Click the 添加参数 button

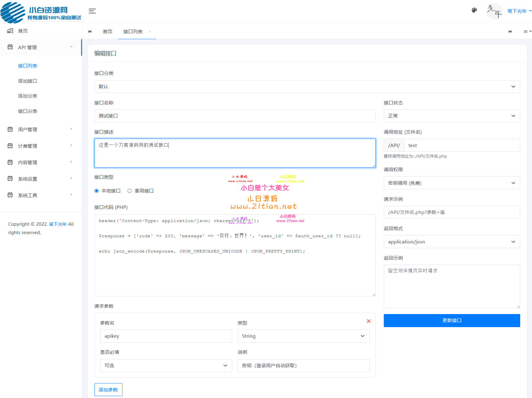pos(108,389)
